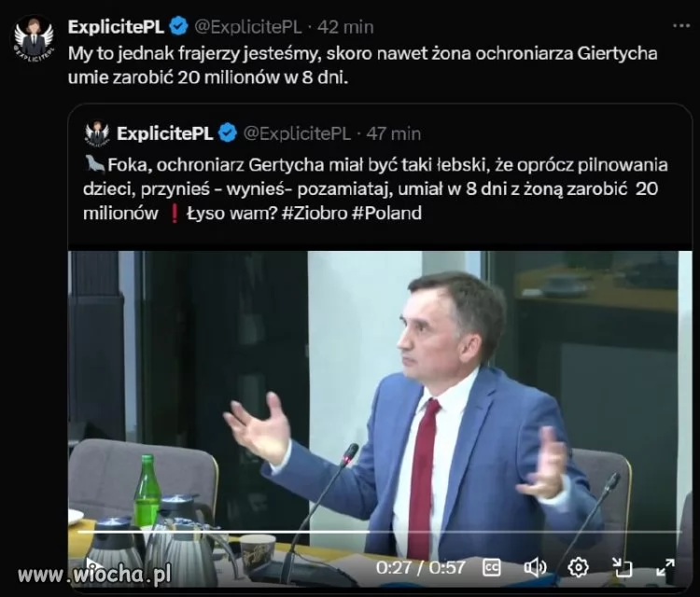Viewport: 700px width, 597px height.
Task: Click the verified badge in quoted tweet
Action: [227, 133]
